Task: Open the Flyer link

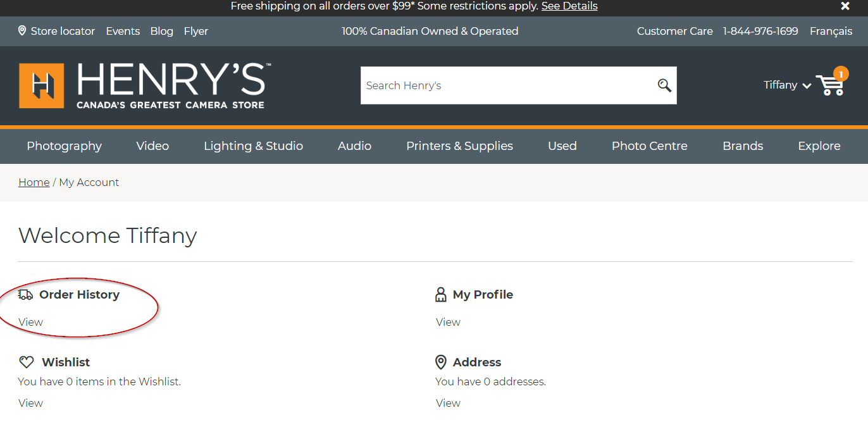Action: pos(196,31)
